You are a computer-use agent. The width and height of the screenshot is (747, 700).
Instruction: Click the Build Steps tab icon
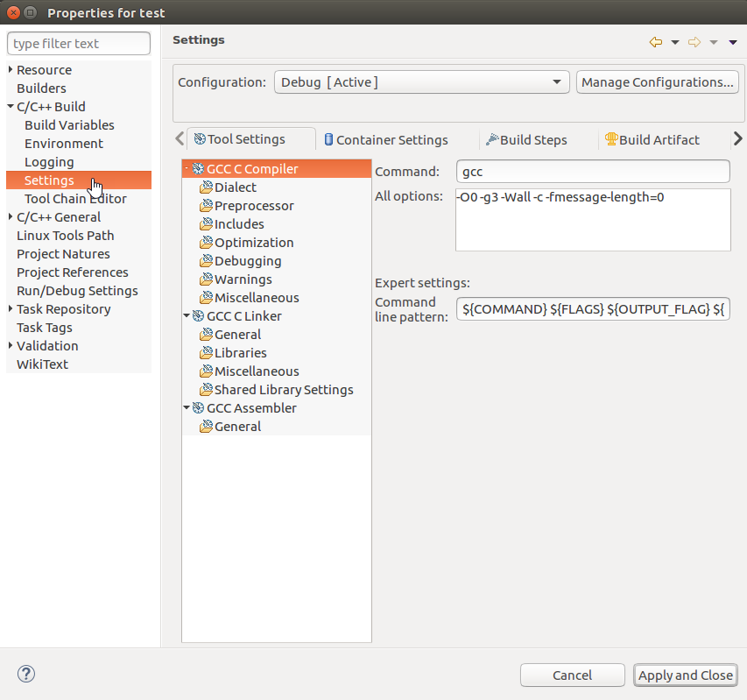(492, 139)
